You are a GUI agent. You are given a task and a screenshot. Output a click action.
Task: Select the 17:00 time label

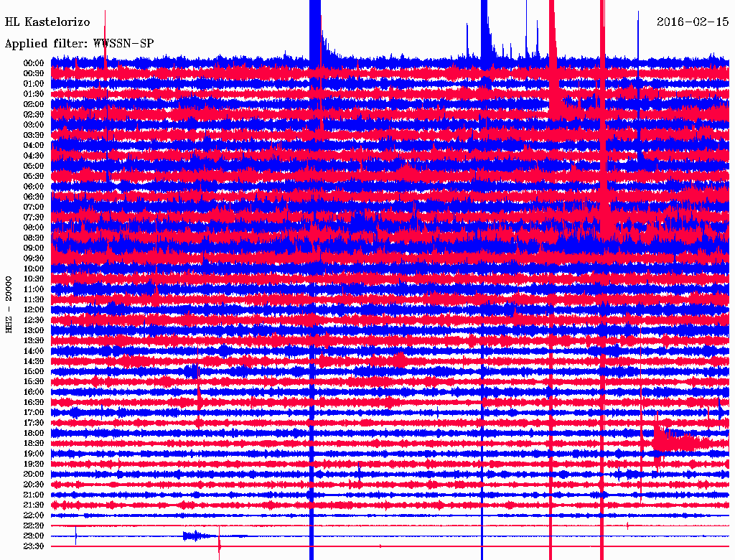[x=34, y=413]
